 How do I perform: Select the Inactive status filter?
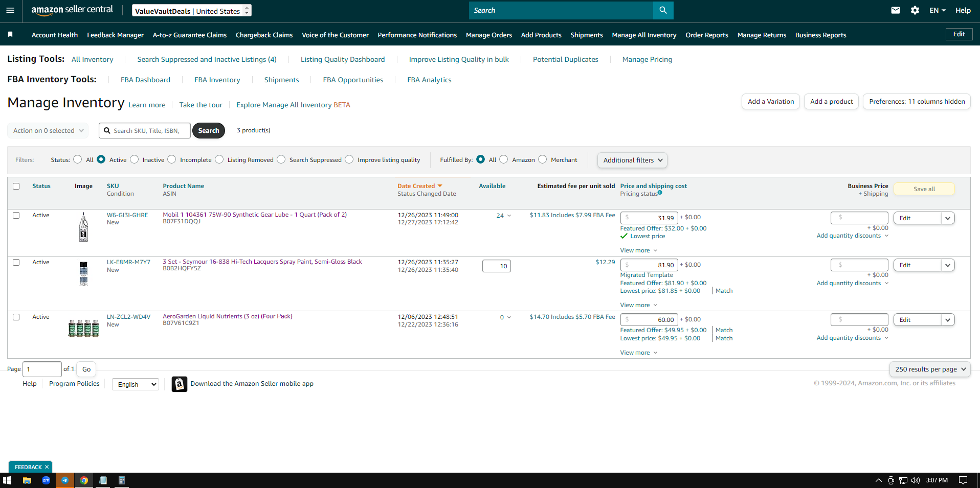point(135,159)
